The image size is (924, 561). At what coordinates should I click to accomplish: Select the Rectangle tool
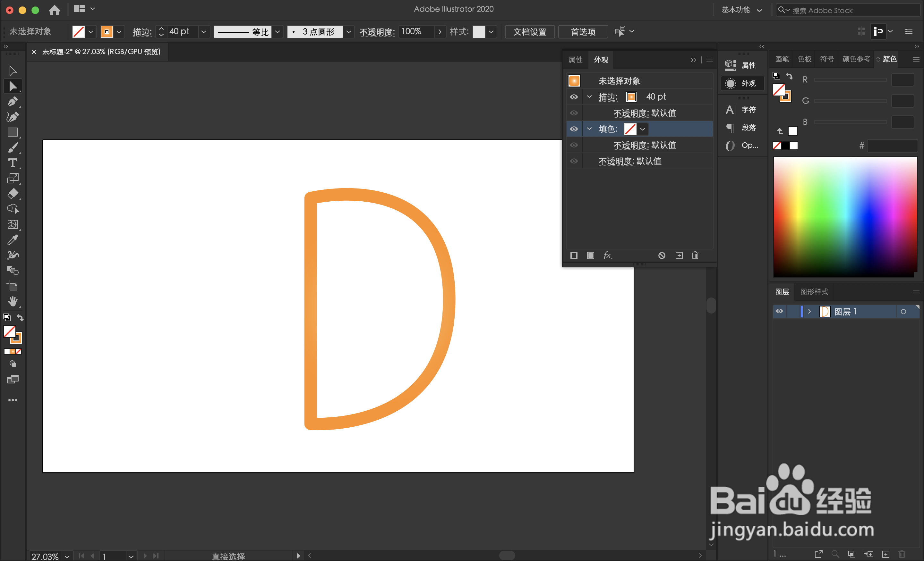tap(13, 132)
